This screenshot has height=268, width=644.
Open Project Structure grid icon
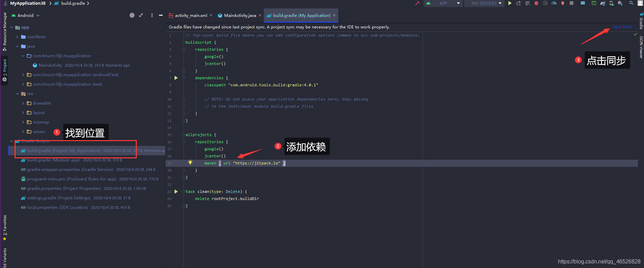coord(583,3)
